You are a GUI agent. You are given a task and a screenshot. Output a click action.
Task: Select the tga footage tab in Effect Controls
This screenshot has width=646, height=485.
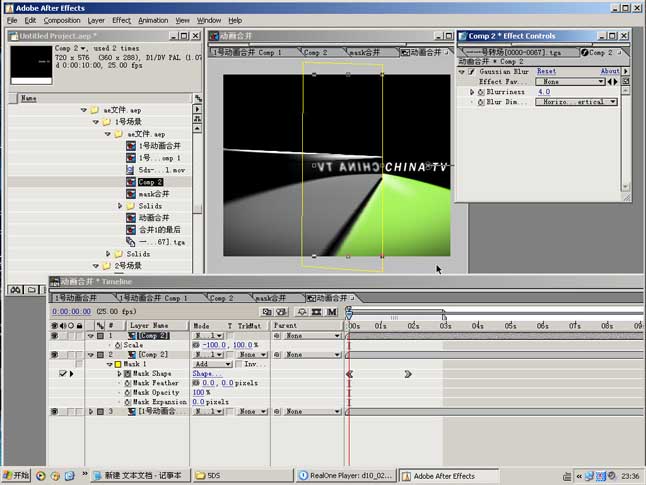point(517,52)
